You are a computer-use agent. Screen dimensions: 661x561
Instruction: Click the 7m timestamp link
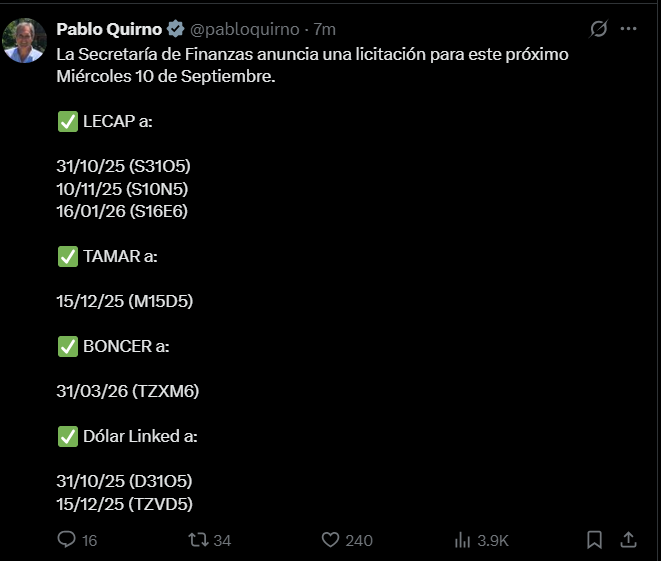(325, 30)
